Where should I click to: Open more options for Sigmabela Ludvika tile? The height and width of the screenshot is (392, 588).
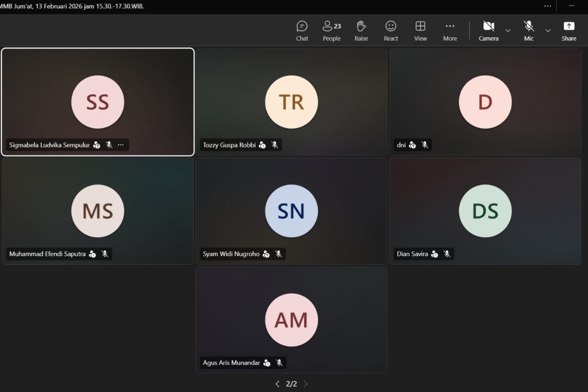[x=121, y=145]
